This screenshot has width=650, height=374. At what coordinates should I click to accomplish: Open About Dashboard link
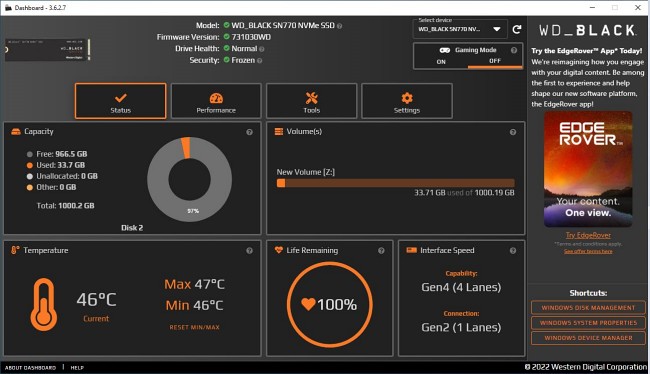[30, 368]
